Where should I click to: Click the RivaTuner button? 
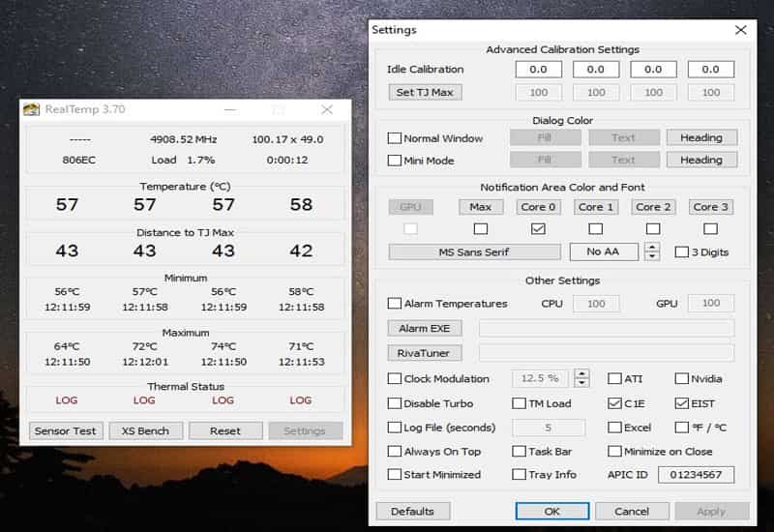[x=425, y=353]
